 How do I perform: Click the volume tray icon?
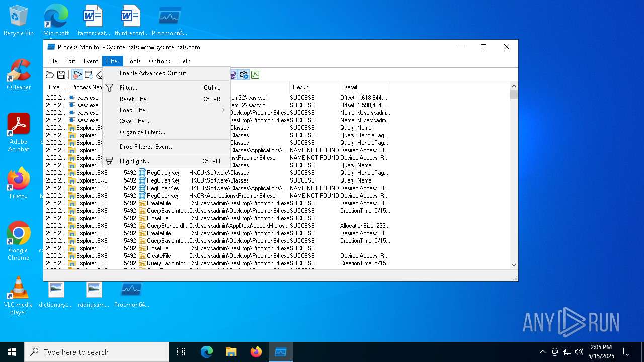pos(579,352)
